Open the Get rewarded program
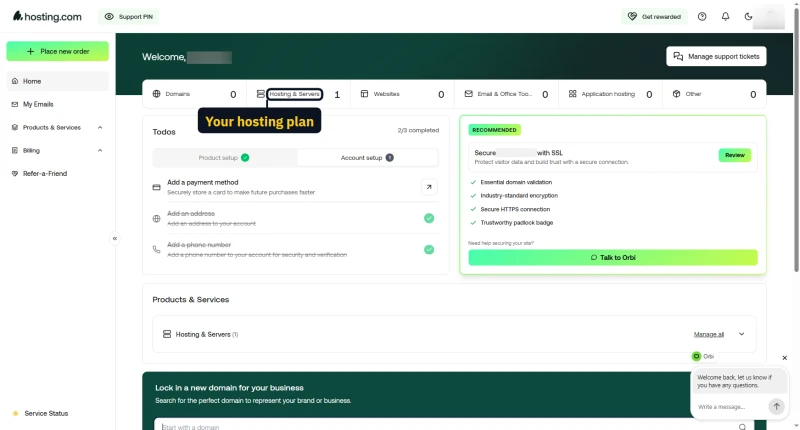The image size is (800, 430). click(654, 17)
